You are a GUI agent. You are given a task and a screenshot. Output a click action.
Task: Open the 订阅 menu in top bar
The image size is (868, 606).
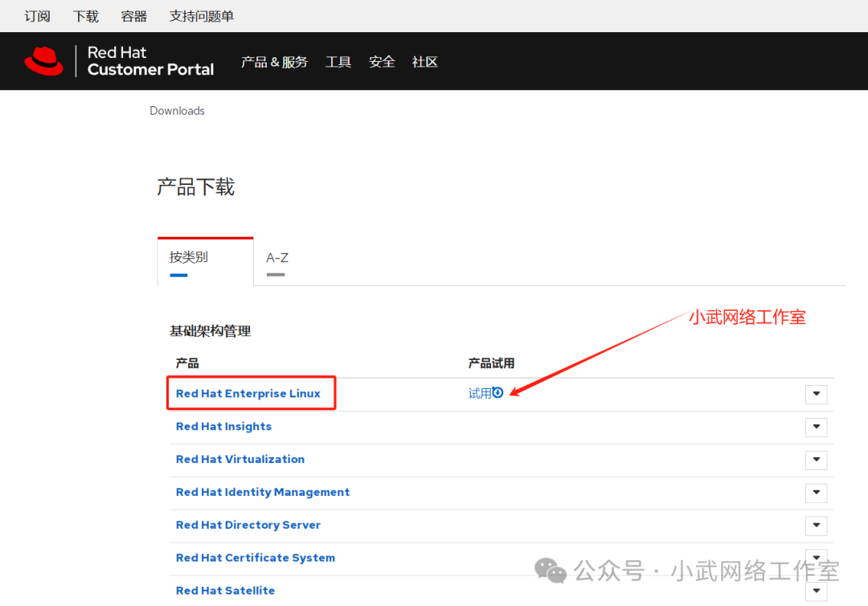(37, 16)
